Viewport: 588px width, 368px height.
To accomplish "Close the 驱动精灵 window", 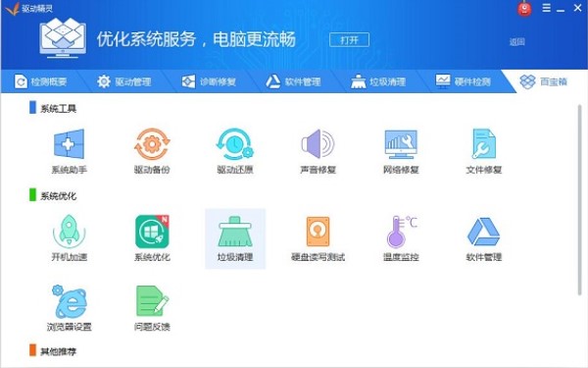I will (578, 8).
